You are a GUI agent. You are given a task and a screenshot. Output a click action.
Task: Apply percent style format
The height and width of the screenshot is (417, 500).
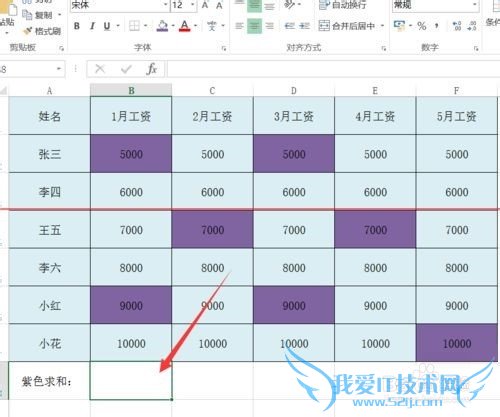point(422,26)
